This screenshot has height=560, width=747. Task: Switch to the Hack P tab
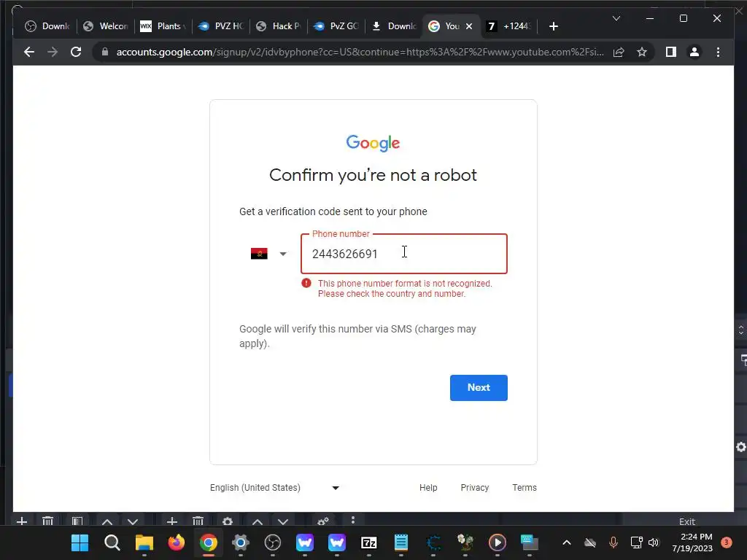(278, 26)
